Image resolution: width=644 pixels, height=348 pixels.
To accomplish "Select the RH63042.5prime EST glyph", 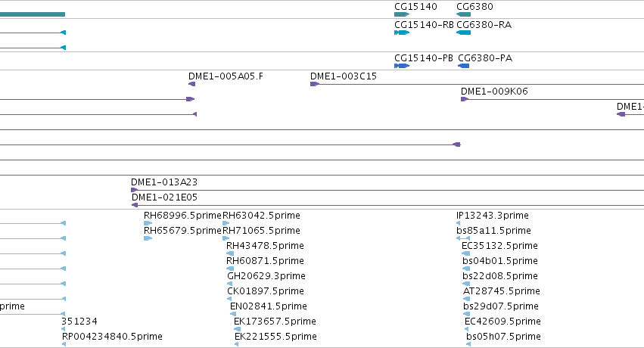I will point(226,223).
